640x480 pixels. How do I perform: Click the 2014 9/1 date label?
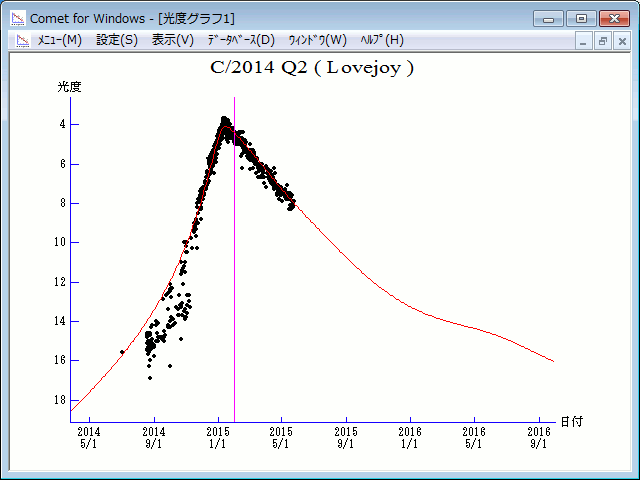click(154, 438)
